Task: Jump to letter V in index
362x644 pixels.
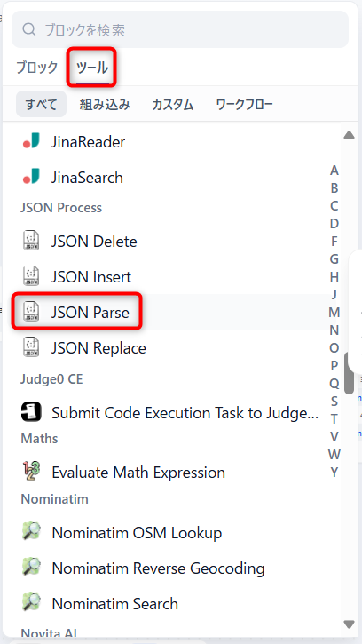Action: coord(334,437)
